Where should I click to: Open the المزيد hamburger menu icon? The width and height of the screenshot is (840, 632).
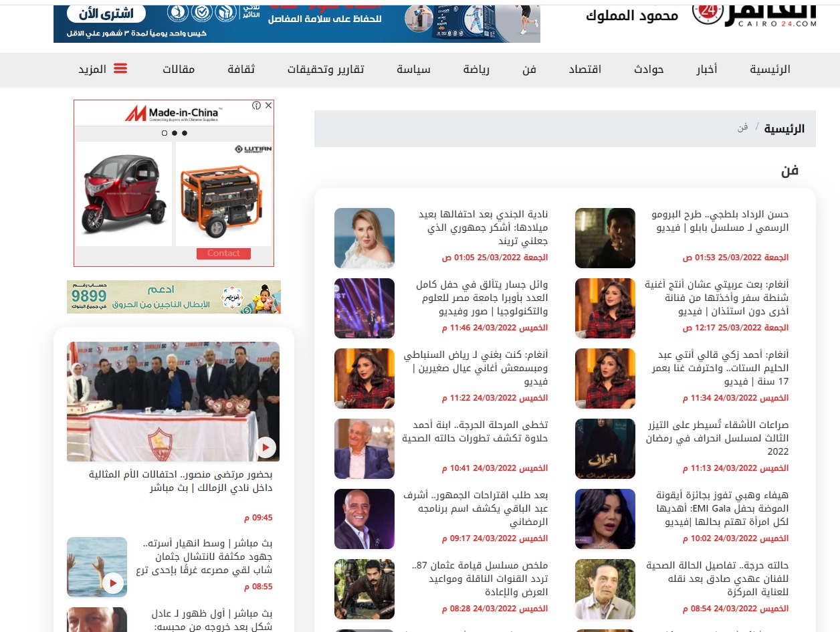pos(120,69)
